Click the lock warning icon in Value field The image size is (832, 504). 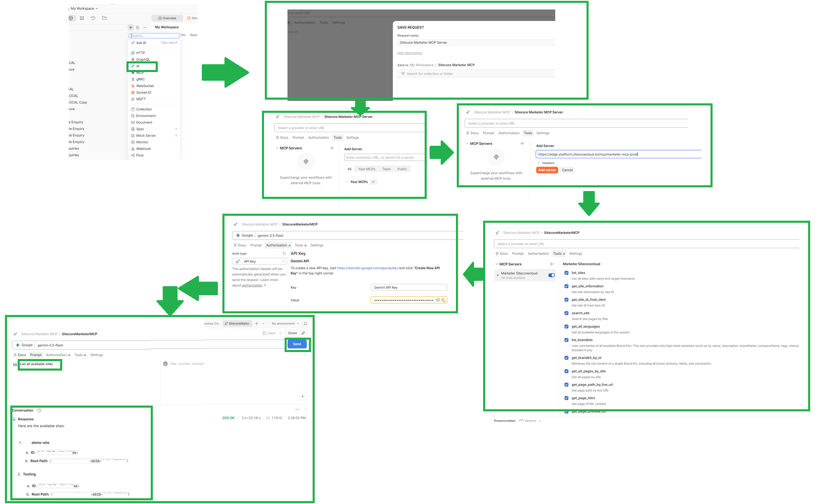443,300
